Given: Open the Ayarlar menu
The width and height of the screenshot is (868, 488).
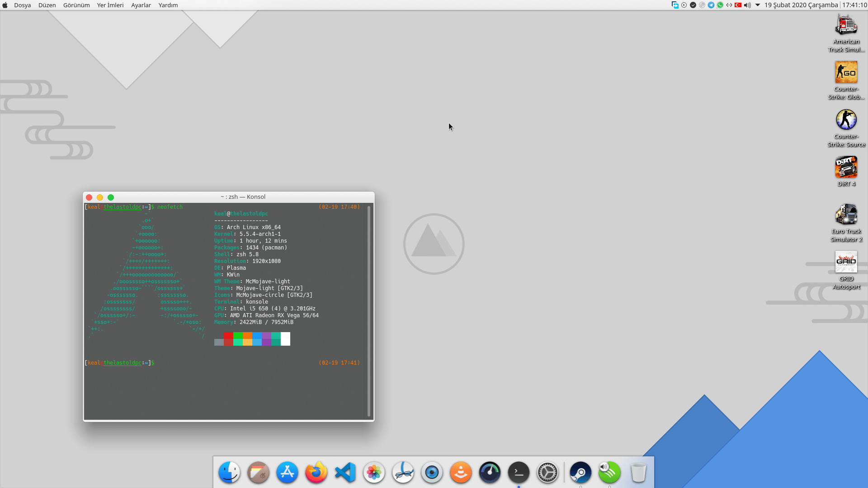Looking at the screenshot, I should pyautogui.click(x=141, y=5).
